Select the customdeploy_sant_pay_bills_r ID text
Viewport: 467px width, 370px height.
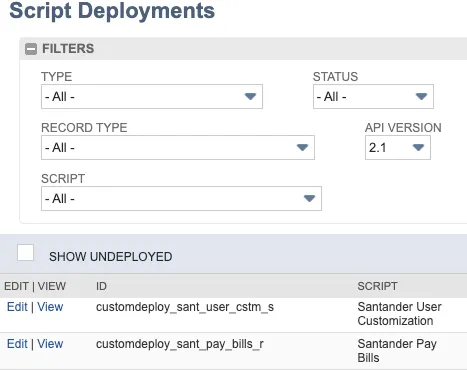point(180,344)
